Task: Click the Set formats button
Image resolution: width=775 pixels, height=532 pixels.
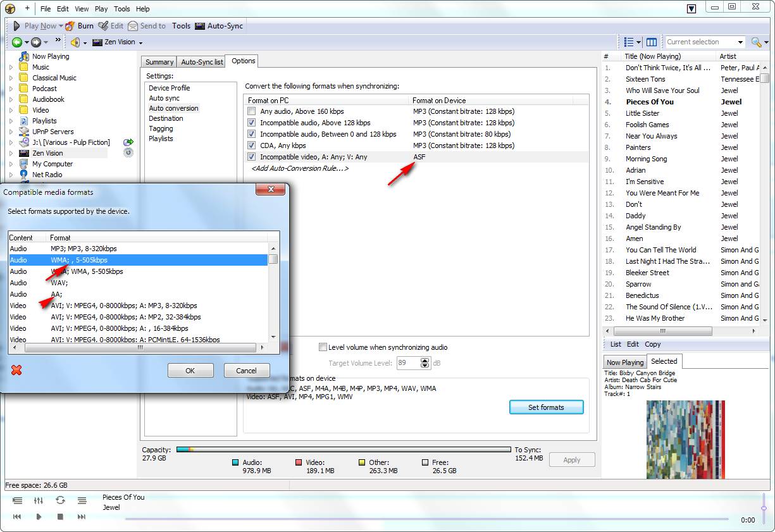Action: (x=546, y=407)
